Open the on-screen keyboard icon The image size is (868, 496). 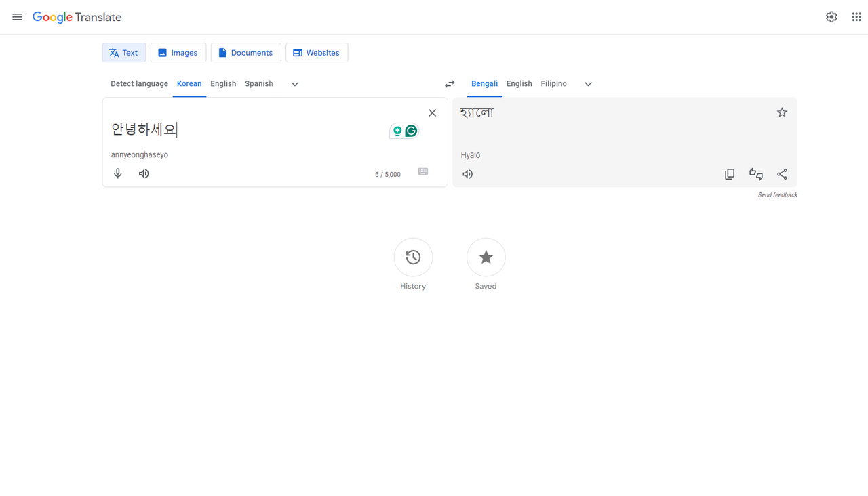pyautogui.click(x=422, y=171)
